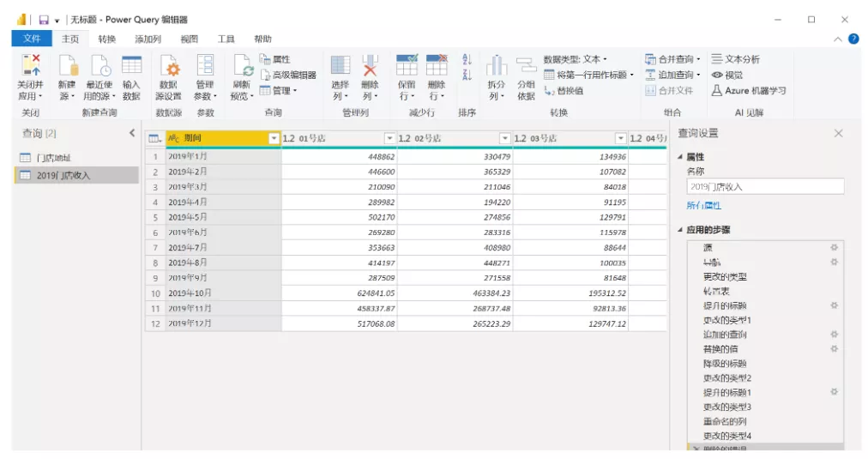Click the 刷新预览 refresh preview icon
This screenshot has height=459, width=868.
coord(243,65)
